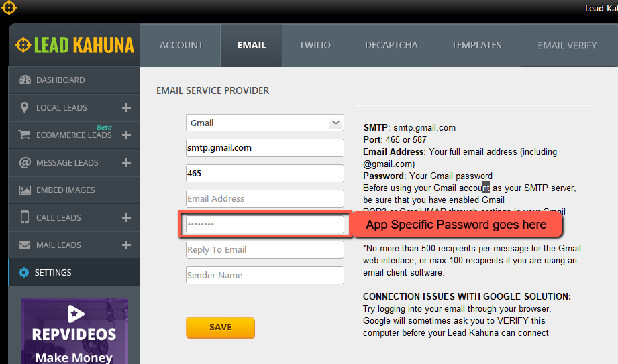Open the Gmail provider dropdown
The height and width of the screenshot is (364, 618).
(264, 123)
